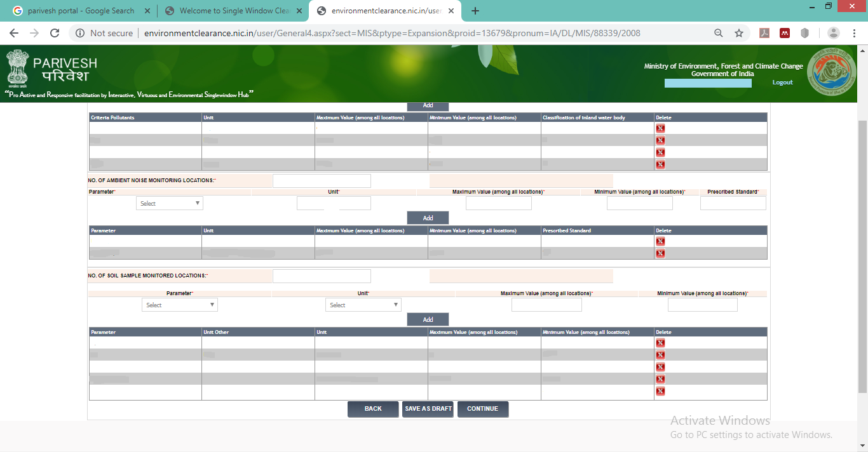The height and width of the screenshot is (452, 868).
Task: Open soil Parameter Select dropdown
Action: [179, 305]
